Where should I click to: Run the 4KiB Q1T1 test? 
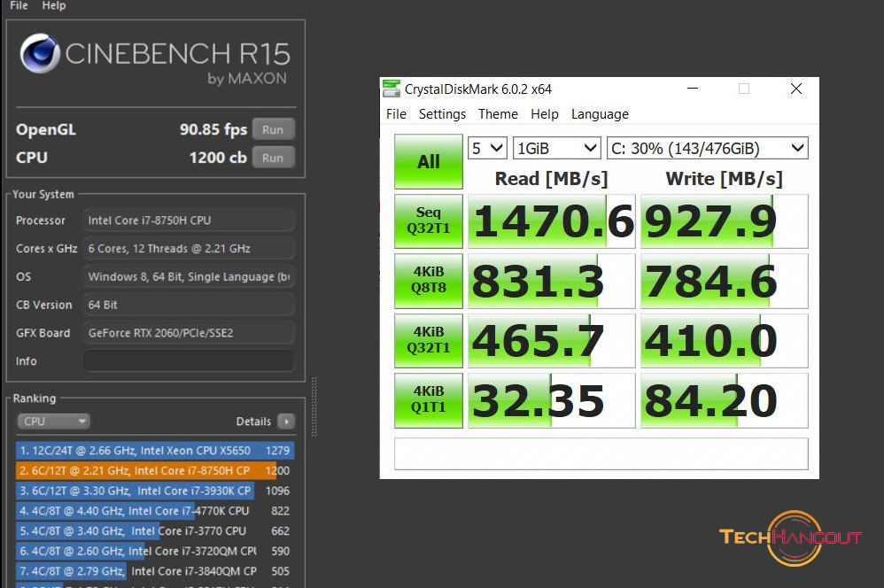429,400
